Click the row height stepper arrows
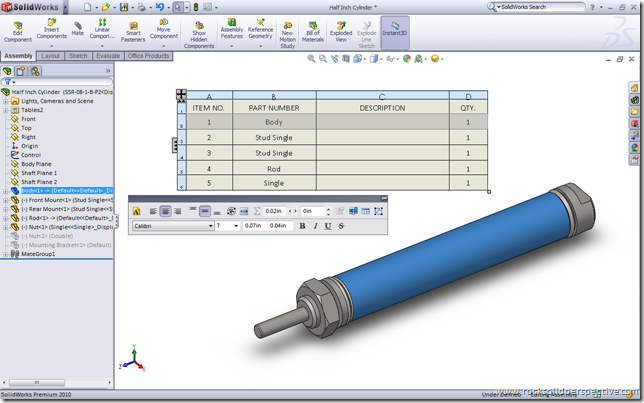644x403 pixels. (328, 211)
